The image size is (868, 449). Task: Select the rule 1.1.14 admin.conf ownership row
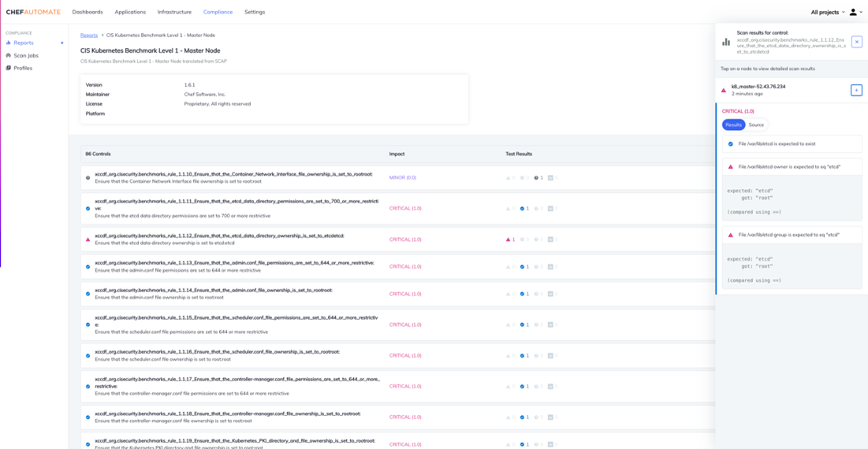[237, 294]
